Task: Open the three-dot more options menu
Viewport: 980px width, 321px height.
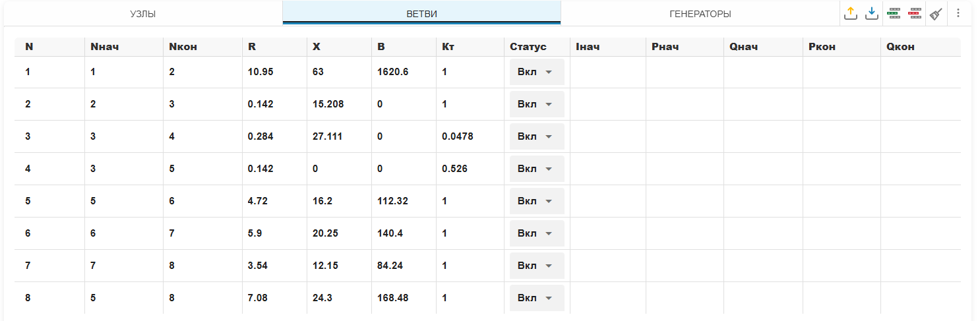Action: point(958,13)
